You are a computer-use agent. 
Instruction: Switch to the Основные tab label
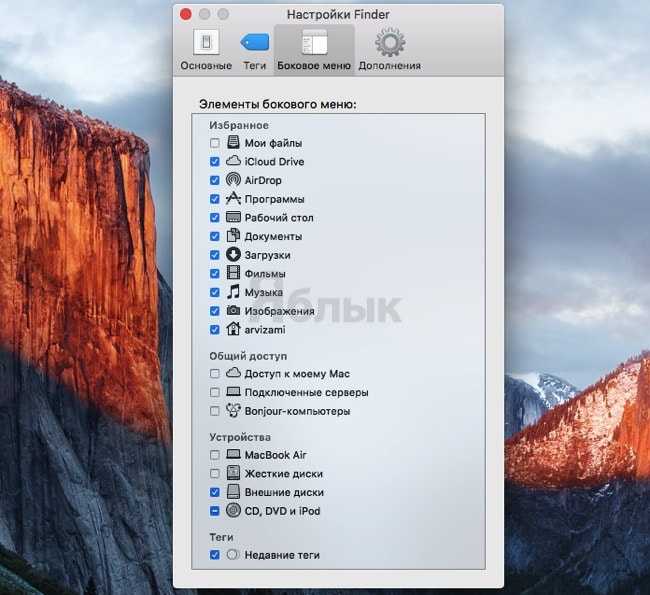[206, 66]
